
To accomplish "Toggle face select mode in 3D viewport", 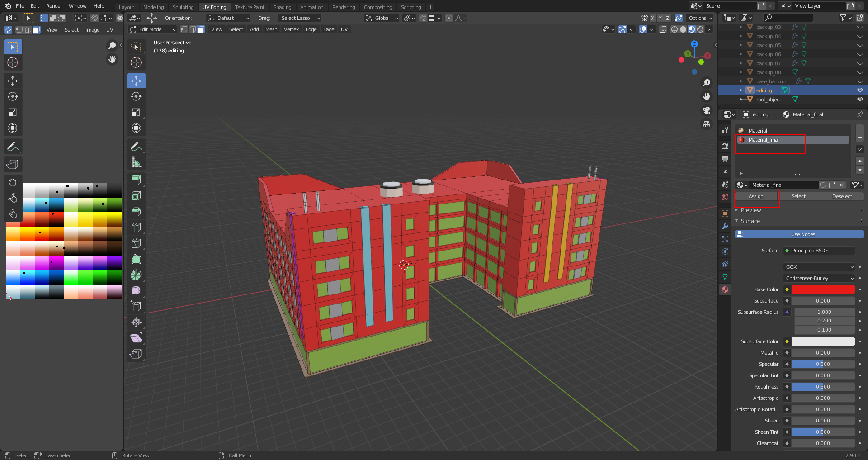I will 201,29.
